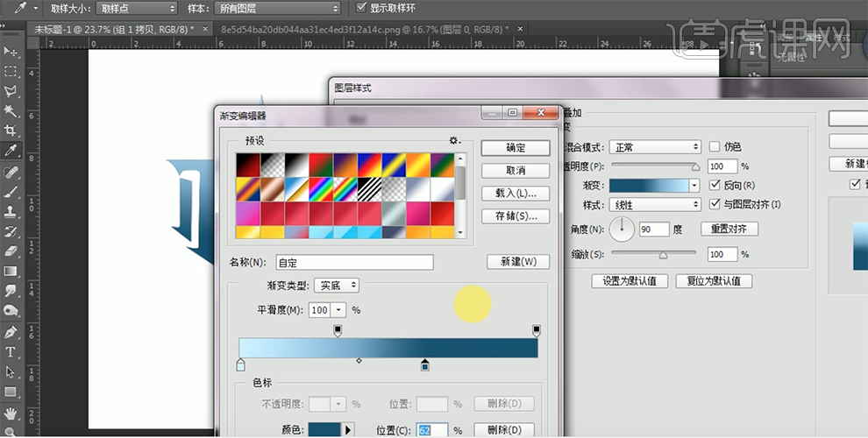Select the Healing Brush tool
Image resolution: width=868 pixels, height=438 pixels.
[x=11, y=173]
